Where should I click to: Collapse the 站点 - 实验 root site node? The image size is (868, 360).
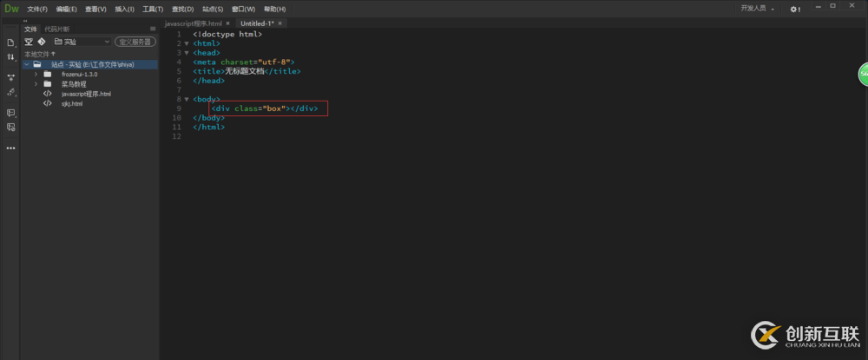coord(26,64)
